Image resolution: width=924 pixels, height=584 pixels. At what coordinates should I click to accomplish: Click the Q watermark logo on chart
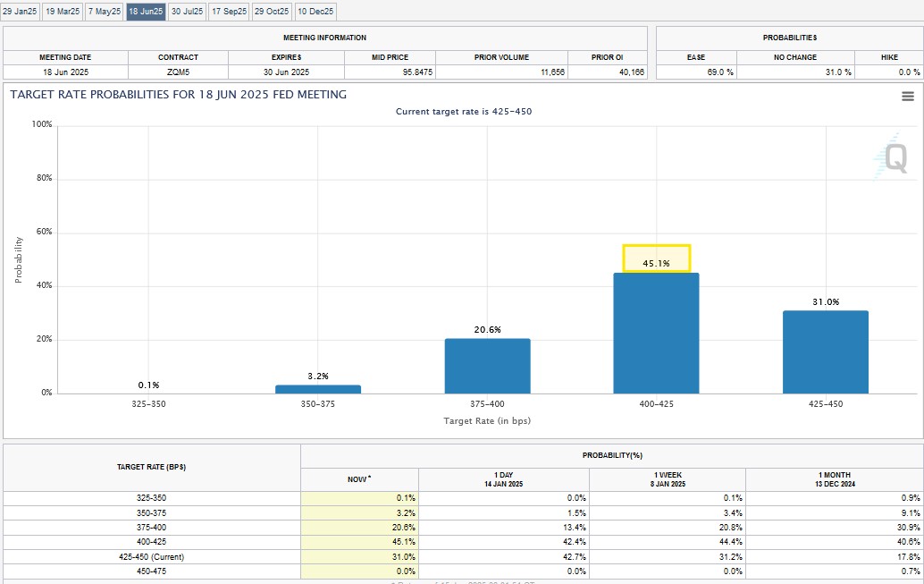892,158
